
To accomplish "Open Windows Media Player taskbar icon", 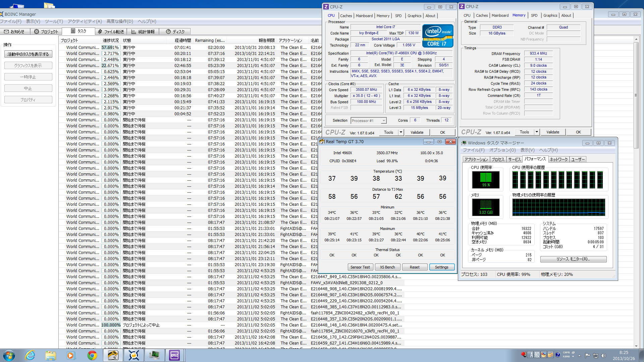I will pos(71,355).
